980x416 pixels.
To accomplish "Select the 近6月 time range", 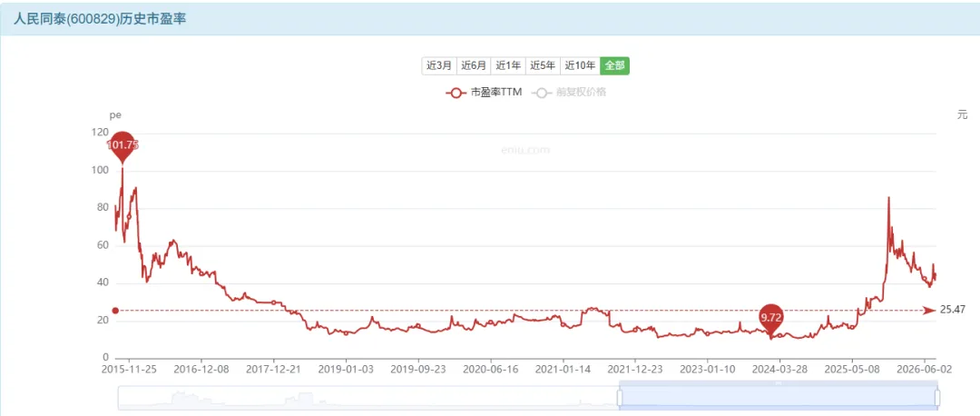I will point(474,65).
